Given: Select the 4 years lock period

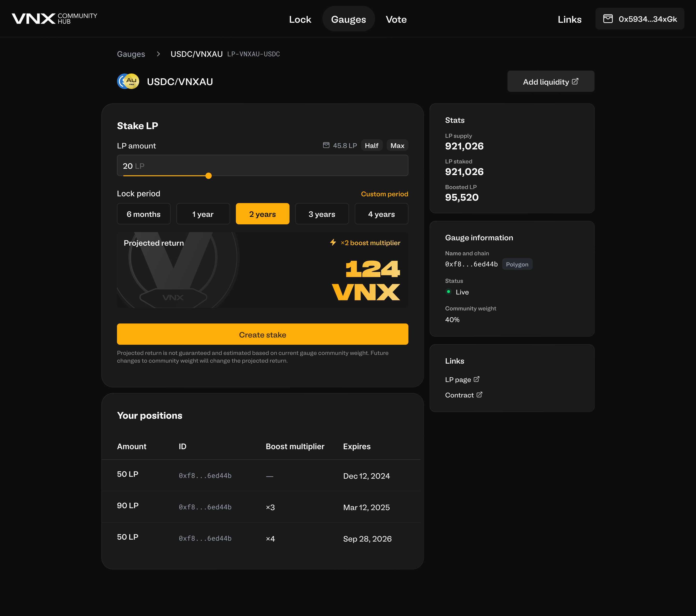Looking at the screenshot, I should (381, 214).
